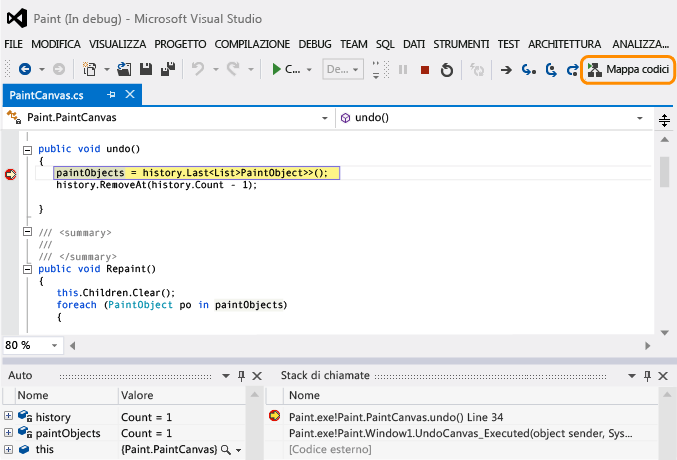Click the Open File toolbar icon

(124, 69)
